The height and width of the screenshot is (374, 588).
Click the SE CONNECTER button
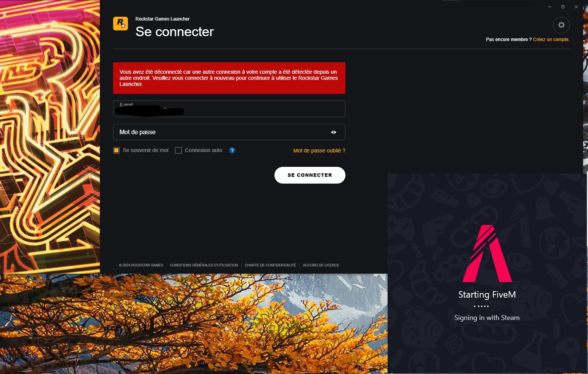pyautogui.click(x=310, y=175)
